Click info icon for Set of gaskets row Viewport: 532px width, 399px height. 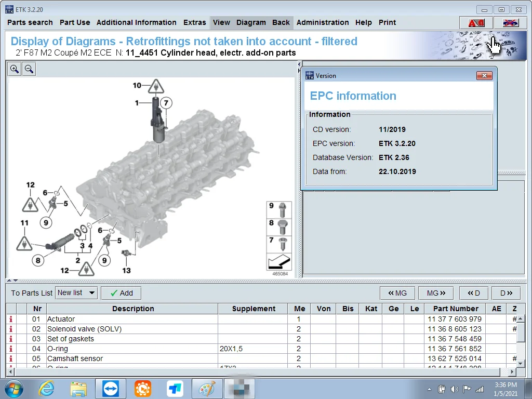[x=11, y=339]
